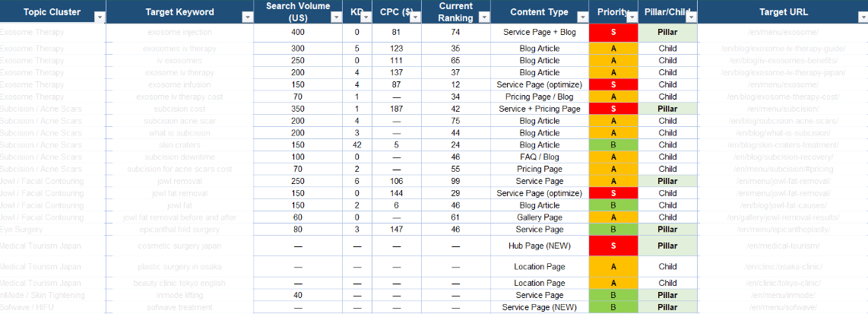Select the 'Service Page + Blog' content type cell
Screen dimensions: 868x314
(x=539, y=33)
